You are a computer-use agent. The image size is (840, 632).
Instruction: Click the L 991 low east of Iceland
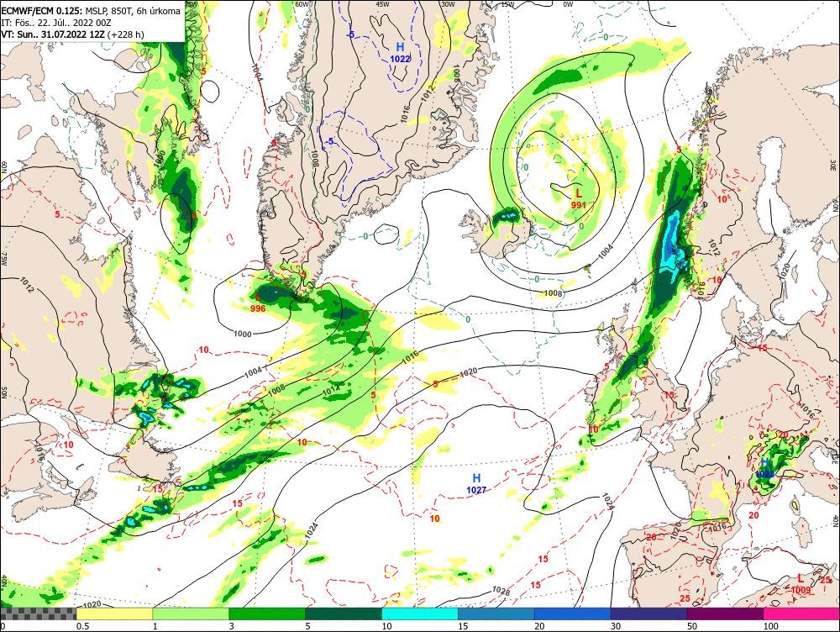point(579,198)
